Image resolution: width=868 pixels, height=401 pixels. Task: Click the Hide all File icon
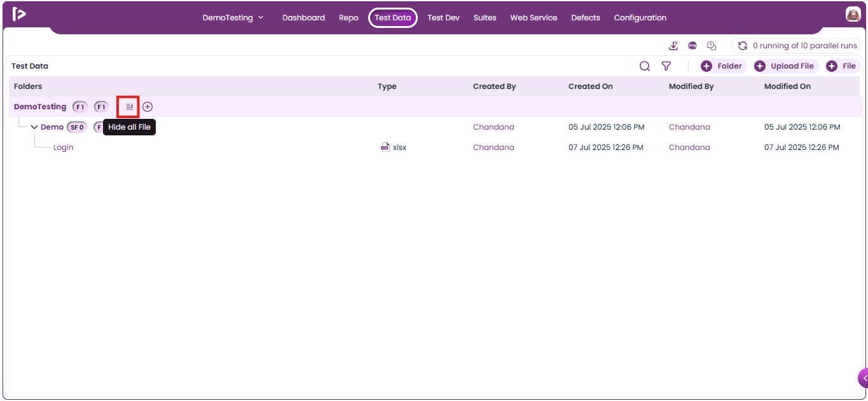pos(129,107)
